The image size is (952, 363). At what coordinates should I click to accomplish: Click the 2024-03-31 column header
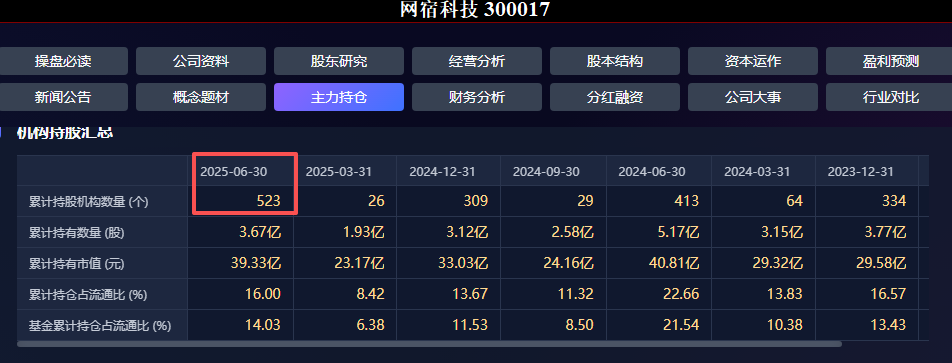click(x=763, y=171)
